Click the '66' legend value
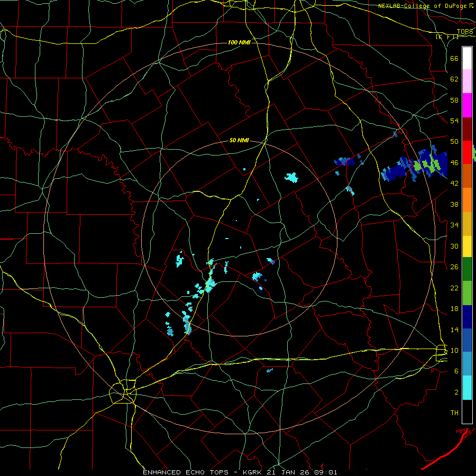Screen dimensions: 476x476 pos(454,58)
